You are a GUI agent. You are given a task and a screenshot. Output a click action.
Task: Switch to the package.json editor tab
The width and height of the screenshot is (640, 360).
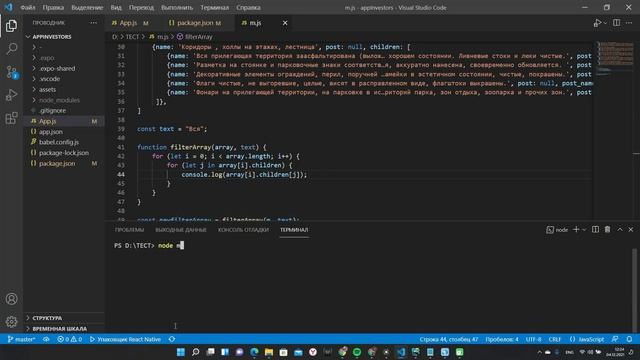[x=195, y=23]
